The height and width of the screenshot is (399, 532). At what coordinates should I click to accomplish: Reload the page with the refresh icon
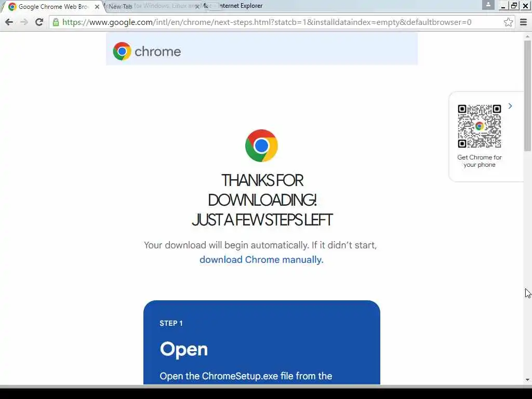[x=39, y=22]
